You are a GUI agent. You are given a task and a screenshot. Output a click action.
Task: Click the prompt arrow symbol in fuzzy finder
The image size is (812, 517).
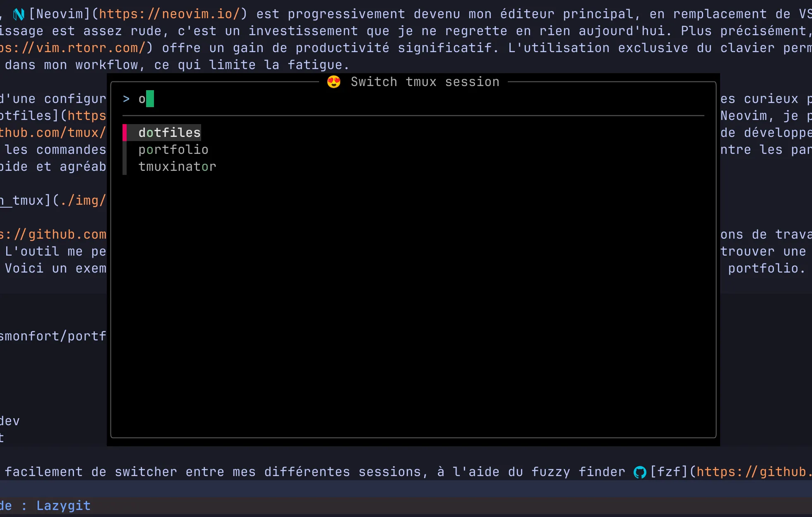pos(126,99)
